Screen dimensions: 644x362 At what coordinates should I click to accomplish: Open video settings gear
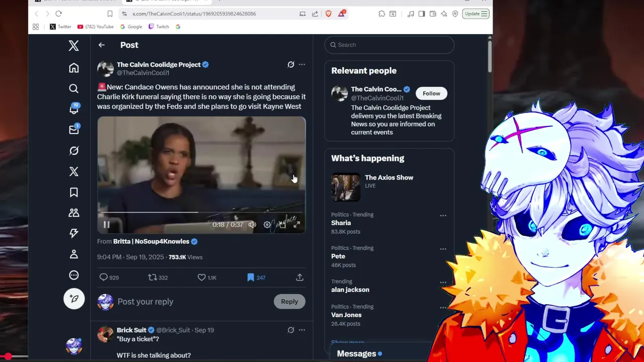(267, 225)
